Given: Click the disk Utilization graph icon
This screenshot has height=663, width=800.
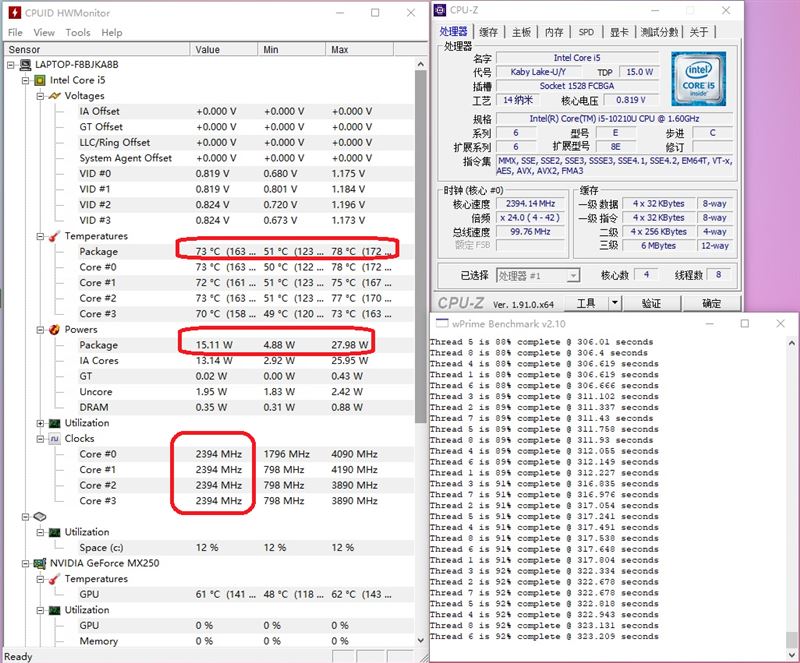Looking at the screenshot, I should (55, 532).
